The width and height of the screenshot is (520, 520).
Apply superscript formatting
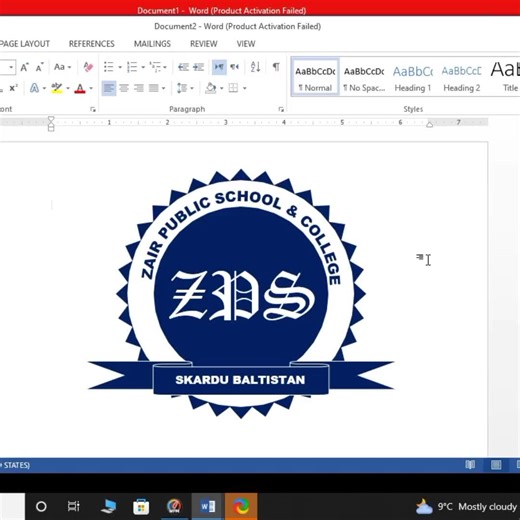(13, 88)
